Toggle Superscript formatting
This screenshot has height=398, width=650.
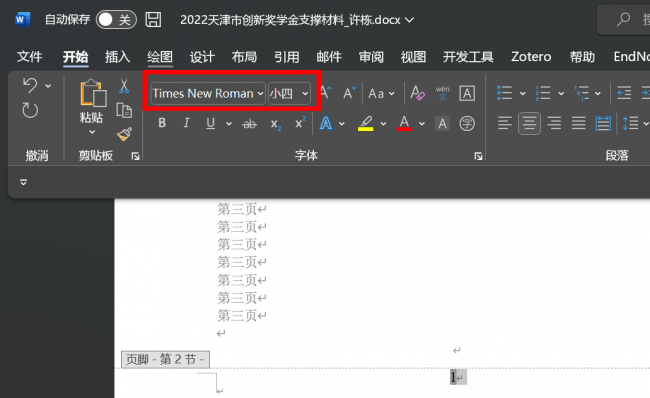pos(300,123)
